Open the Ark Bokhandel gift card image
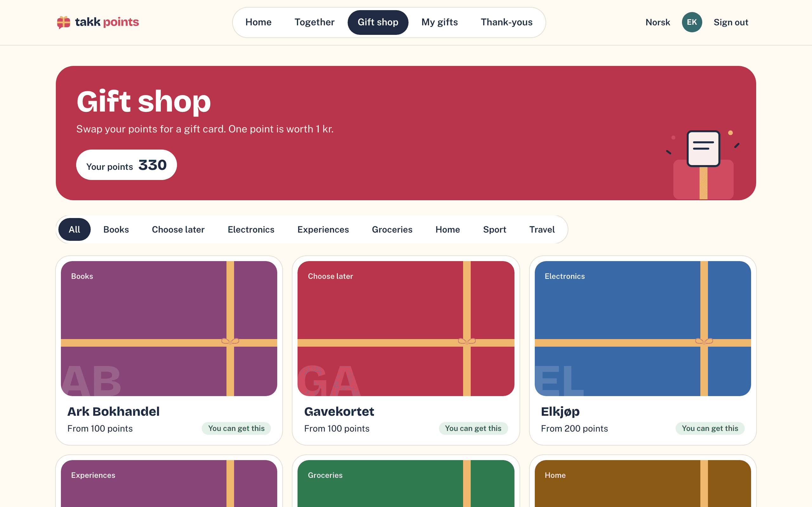Viewport: 812px width, 507px height. (x=169, y=328)
